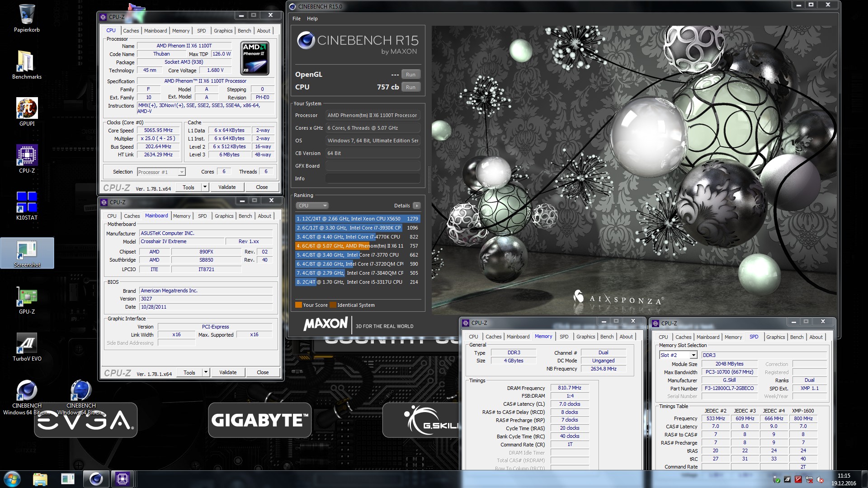This screenshot has height=488, width=868.
Task: Select the Memory tab in Mainboard CPU-Z window
Action: pyautogui.click(x=182, y=216)
